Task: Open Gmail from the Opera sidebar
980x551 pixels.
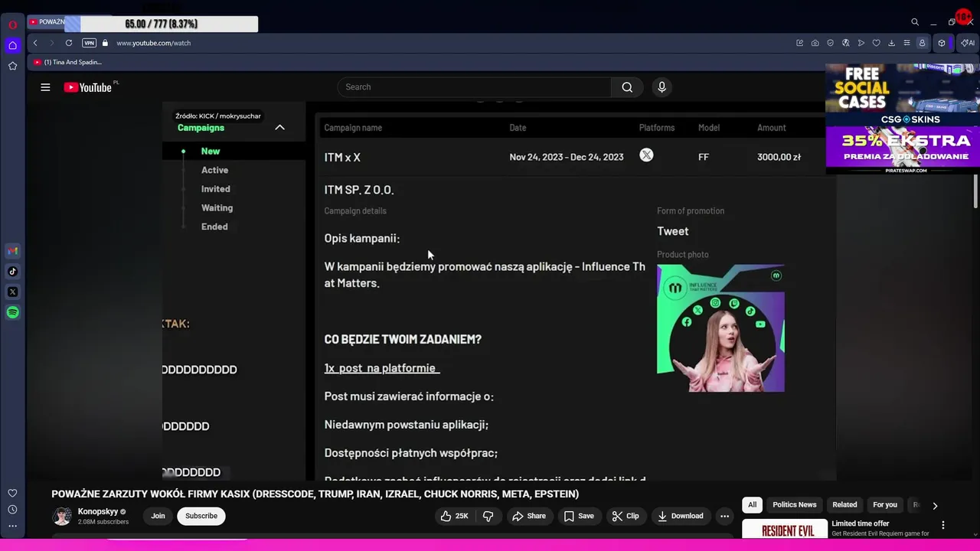Action: [x=12, y=251]
